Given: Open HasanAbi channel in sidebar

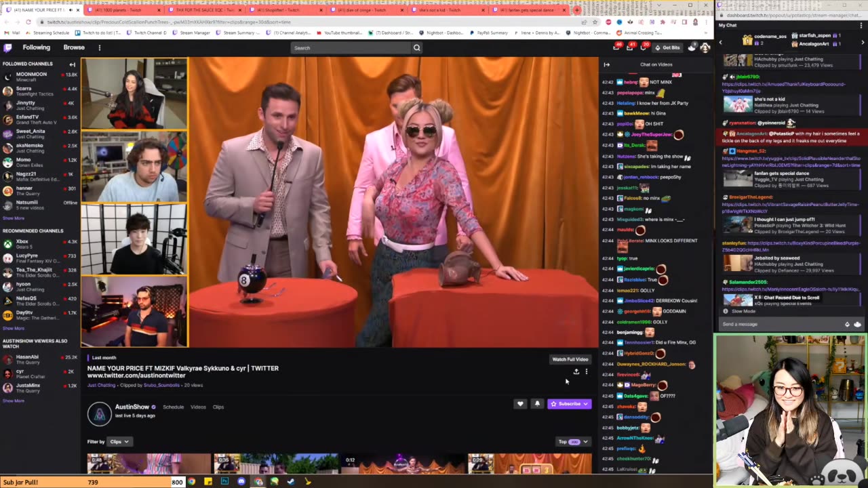Looking at the screenshot, I should coord(39,359).
